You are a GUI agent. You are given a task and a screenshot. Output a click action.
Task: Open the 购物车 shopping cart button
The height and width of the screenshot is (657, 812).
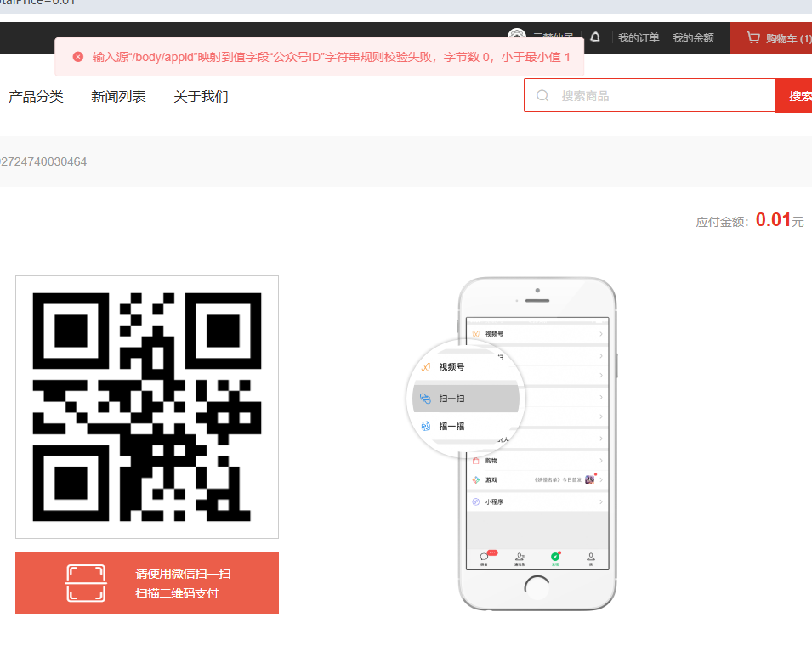coord(770,38)
